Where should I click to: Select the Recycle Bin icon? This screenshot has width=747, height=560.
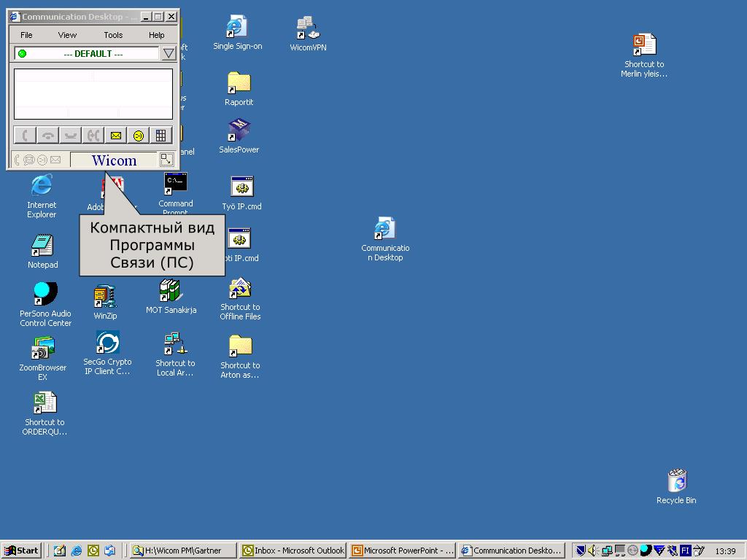[x=676, y=486]
